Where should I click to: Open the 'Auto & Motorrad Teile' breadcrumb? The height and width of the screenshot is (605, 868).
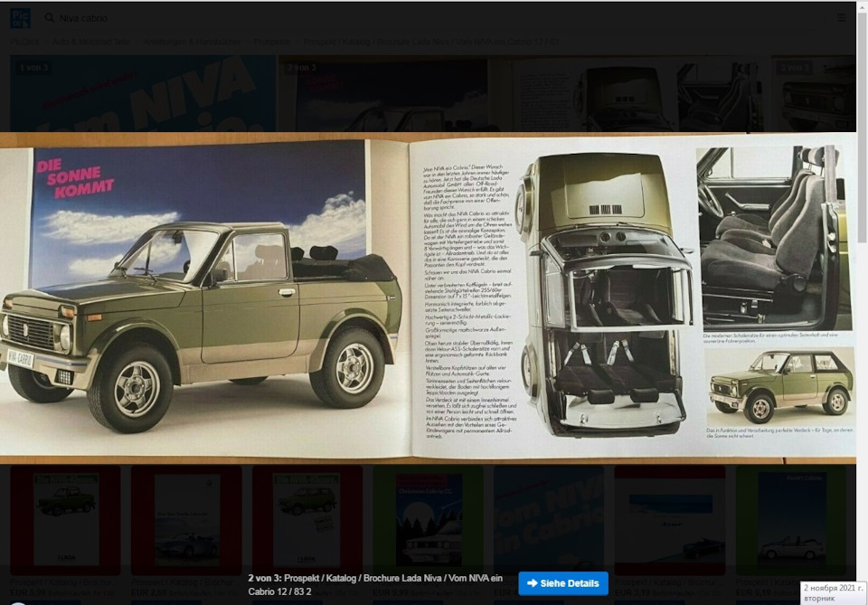91,42
